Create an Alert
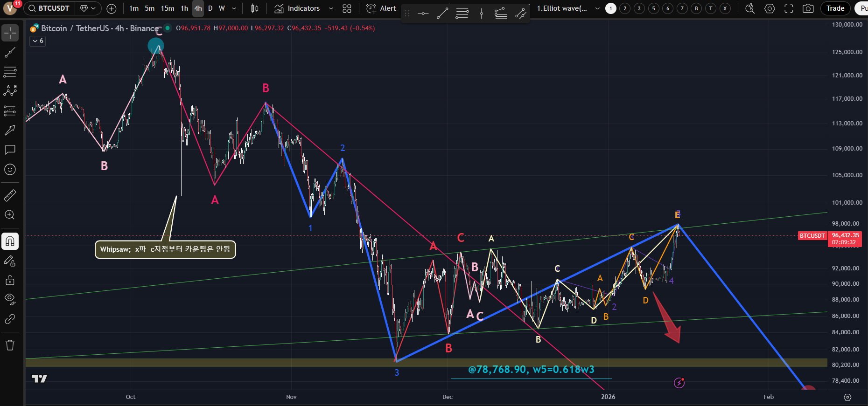The width and height of the screenshot is (868, 406). 381,8
